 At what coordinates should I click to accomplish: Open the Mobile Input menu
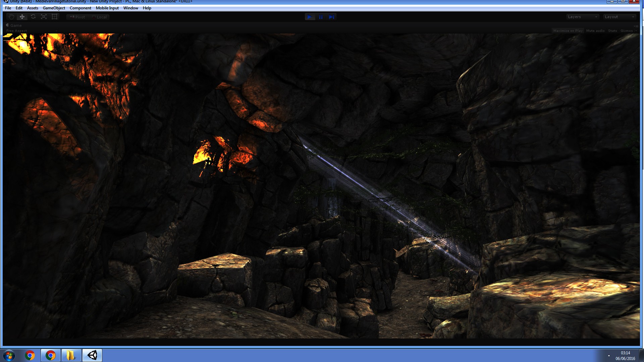click(x=107, y=8)
